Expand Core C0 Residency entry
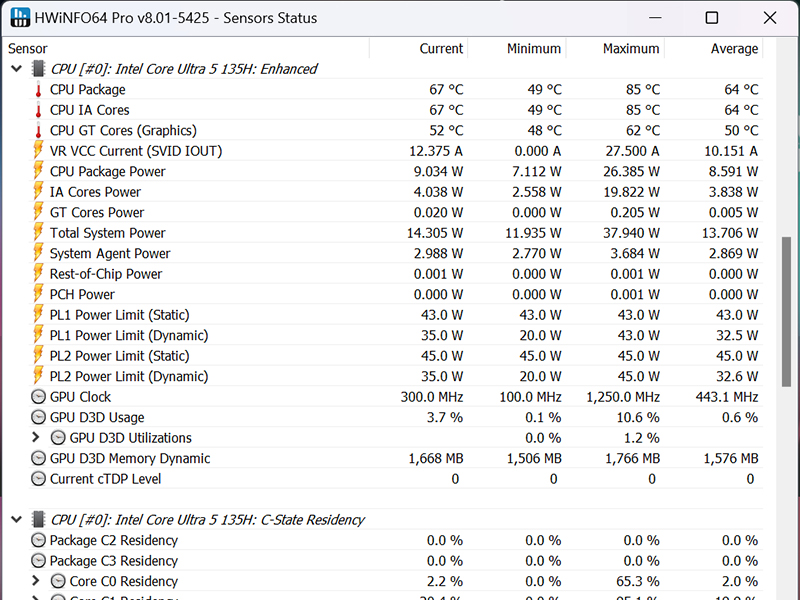This screenshot has height=600, width=800. pos(36,581)
